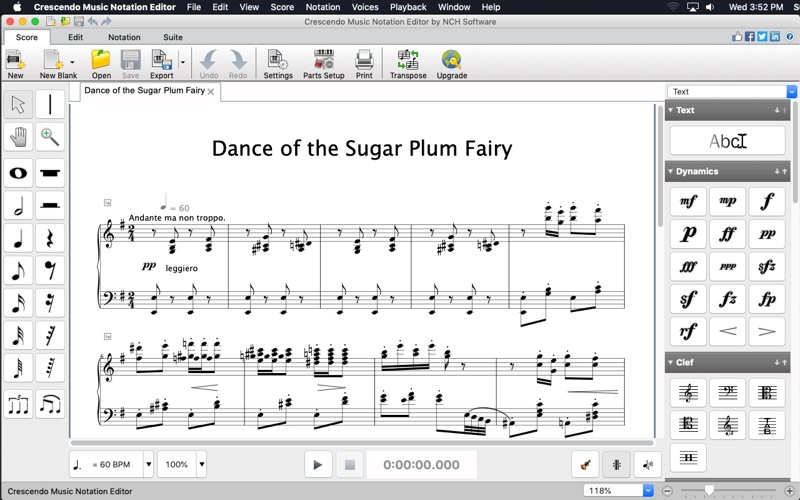Create a New score

(x=15, y=64)
